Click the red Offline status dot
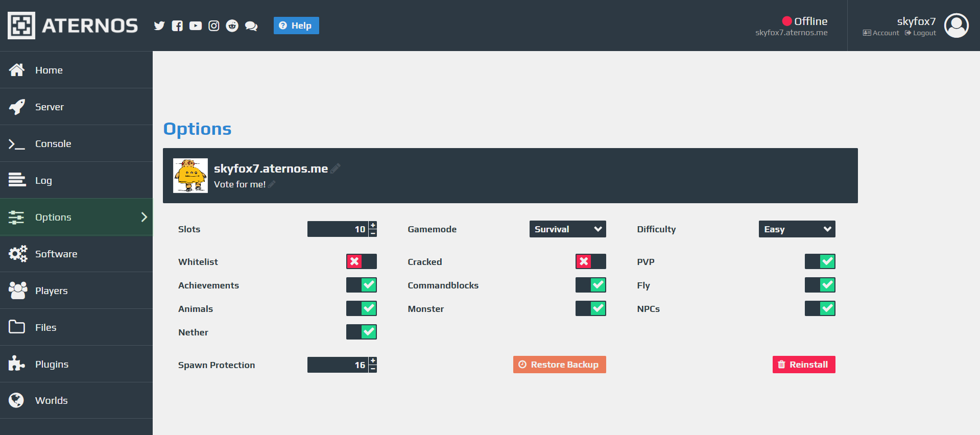 pyautogui.click(x=787, y=21)
